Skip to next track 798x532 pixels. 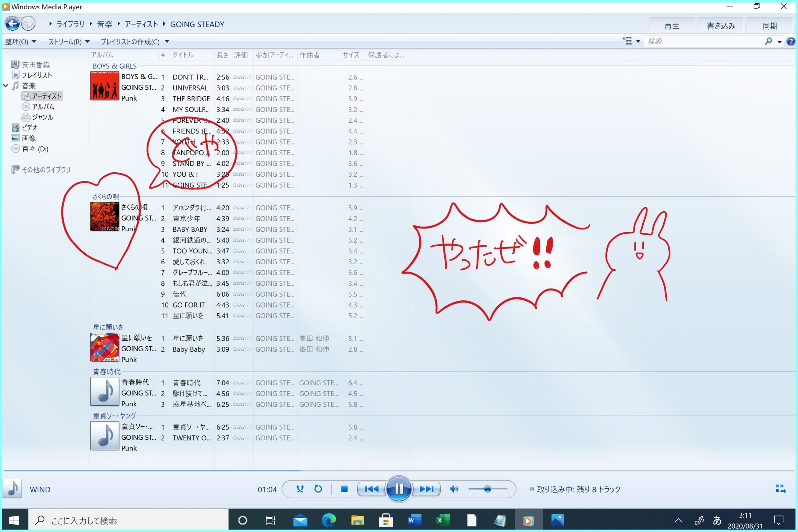[426, 489]
